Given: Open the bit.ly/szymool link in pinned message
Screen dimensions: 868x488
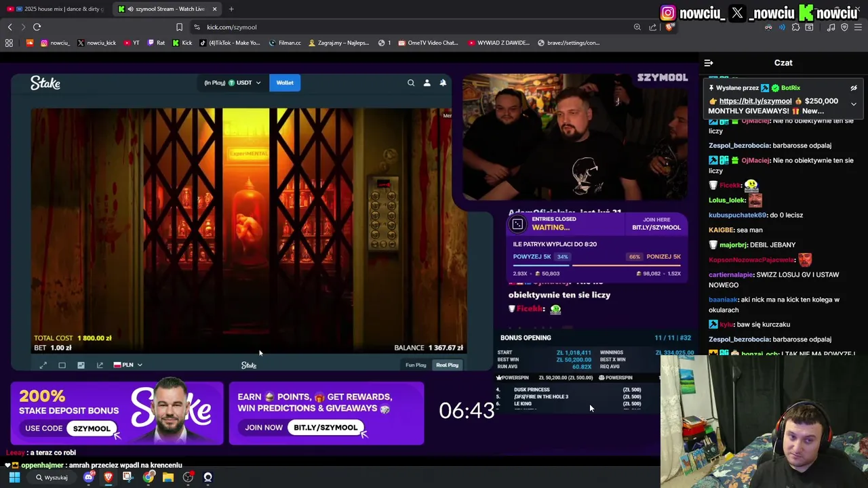Looking at the screenshot, I should (755, 101).
